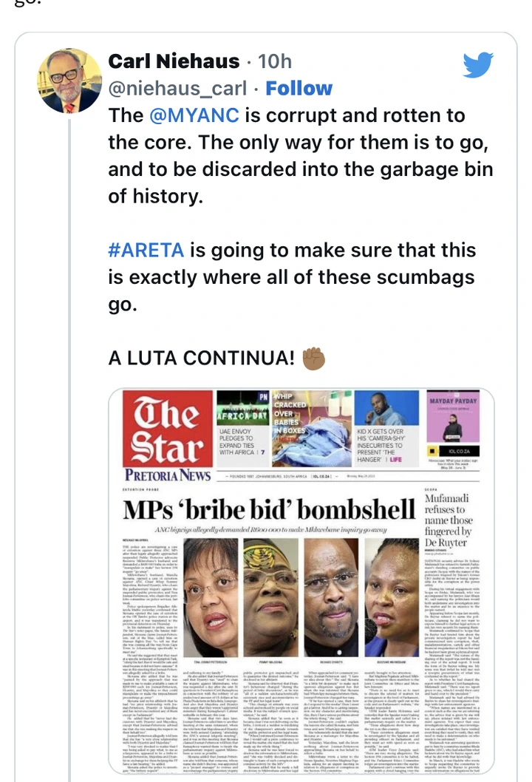532x782 pixels.
Task: Click the Kid X teaser photo
Action: pyautogui.click(x=386, y=408)
